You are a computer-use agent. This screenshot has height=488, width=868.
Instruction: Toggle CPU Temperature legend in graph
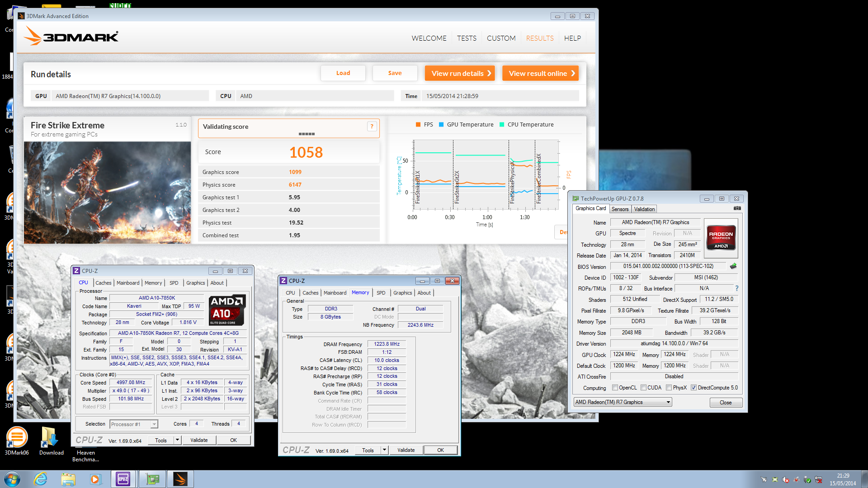[526, 125]
